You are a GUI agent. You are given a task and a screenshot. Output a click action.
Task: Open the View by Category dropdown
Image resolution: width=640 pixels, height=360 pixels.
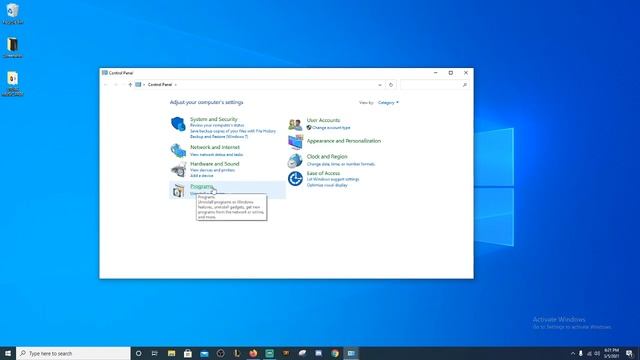(388, 102)
